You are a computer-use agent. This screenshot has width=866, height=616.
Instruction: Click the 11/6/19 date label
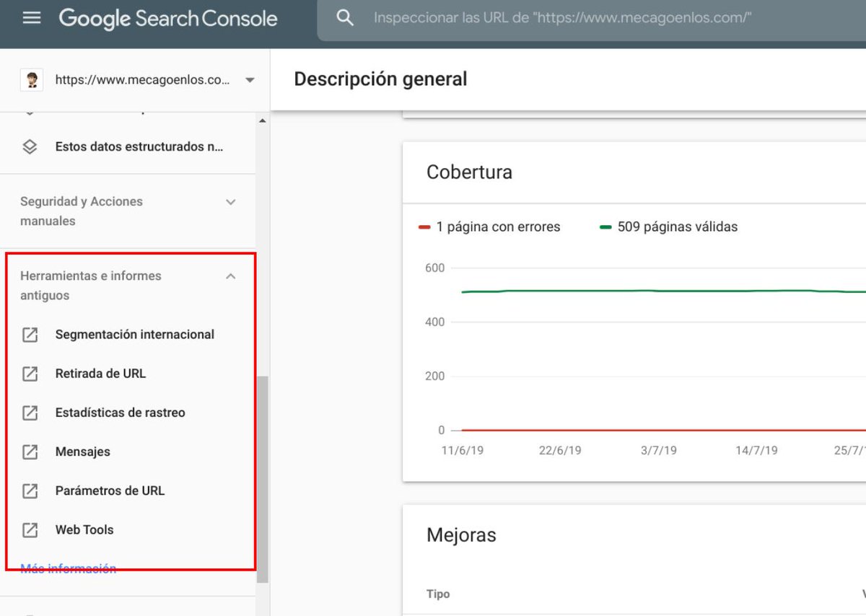463,450
